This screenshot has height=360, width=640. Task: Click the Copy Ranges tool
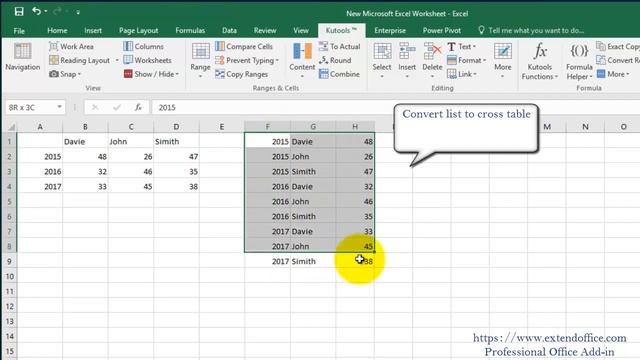[242, 74]
